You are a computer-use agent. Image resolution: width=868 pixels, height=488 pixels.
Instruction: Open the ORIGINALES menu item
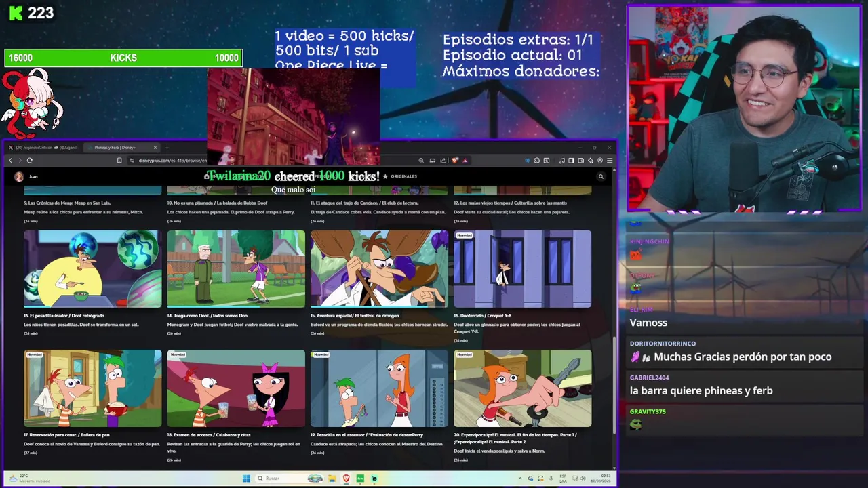399,176
